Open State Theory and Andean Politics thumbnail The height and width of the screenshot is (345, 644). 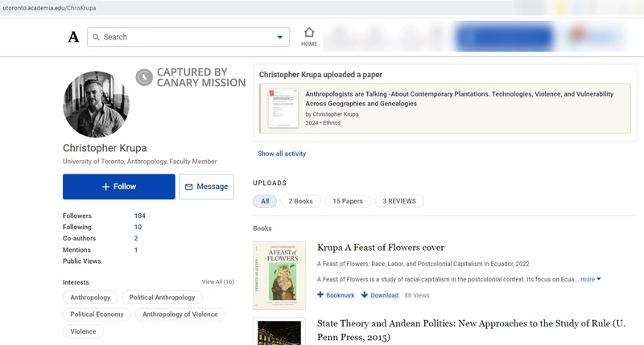[x=279, y=331]
